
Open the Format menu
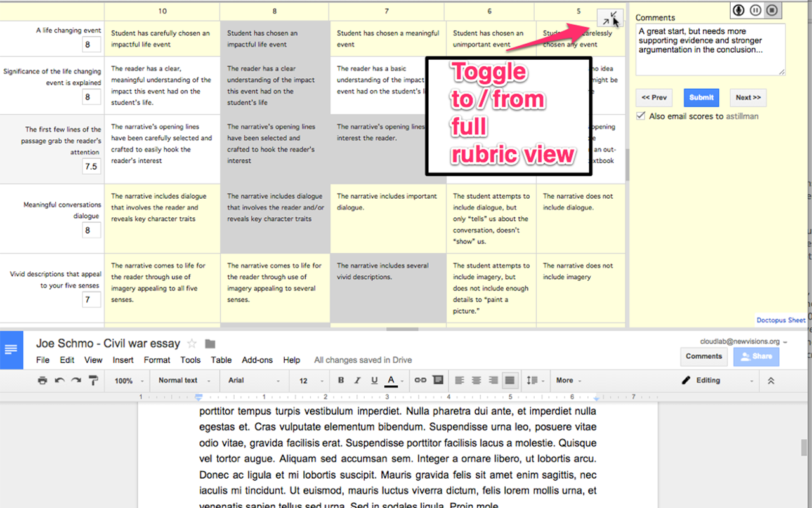157,360
